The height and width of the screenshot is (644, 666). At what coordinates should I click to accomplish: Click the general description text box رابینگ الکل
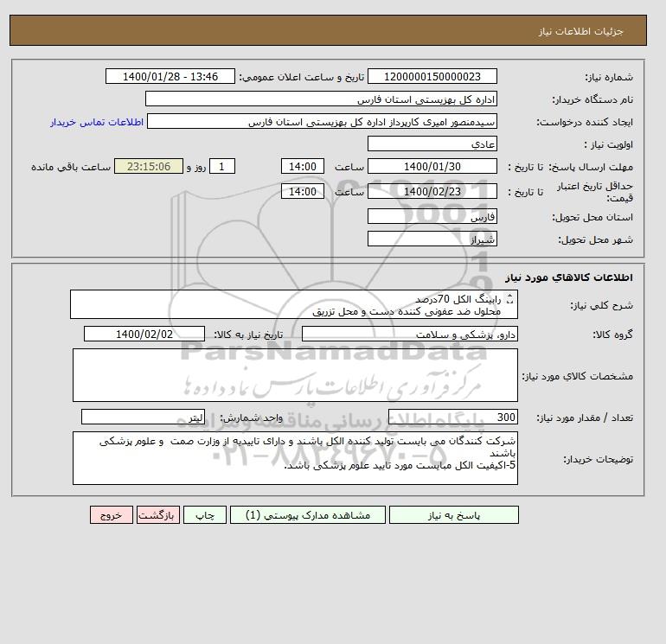[x=294, y=304]
